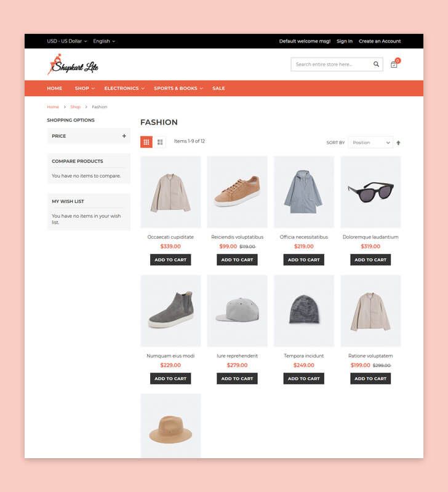This screenshot has width=448, height=492.
Task: Add Doloremque laudantium sunglasses to cart
Action: point(370,260)
